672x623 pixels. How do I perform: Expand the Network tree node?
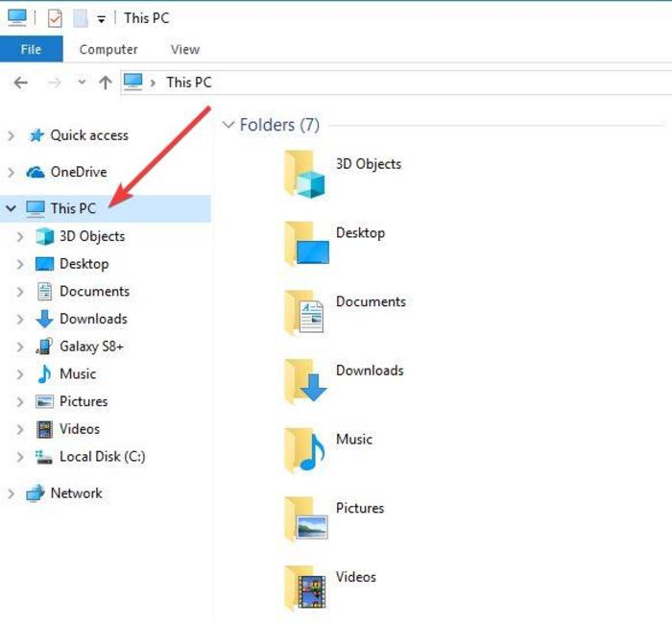coord(12,493)
